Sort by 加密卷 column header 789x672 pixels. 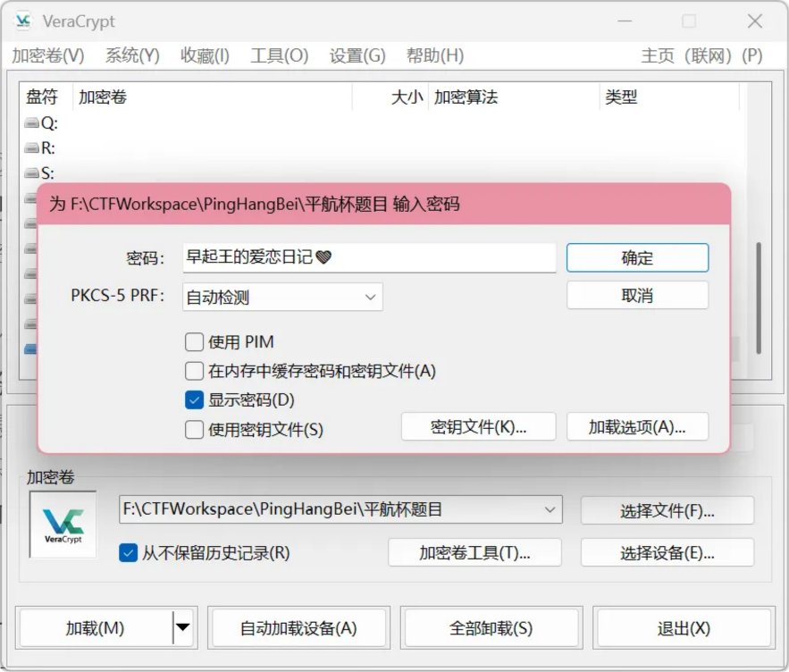[x=213, y=97]
